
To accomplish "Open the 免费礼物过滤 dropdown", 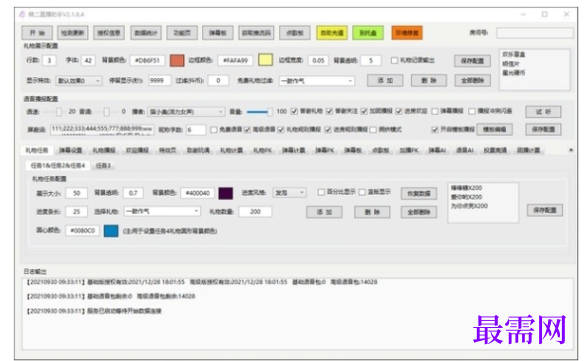I will (x=316, y=81).
